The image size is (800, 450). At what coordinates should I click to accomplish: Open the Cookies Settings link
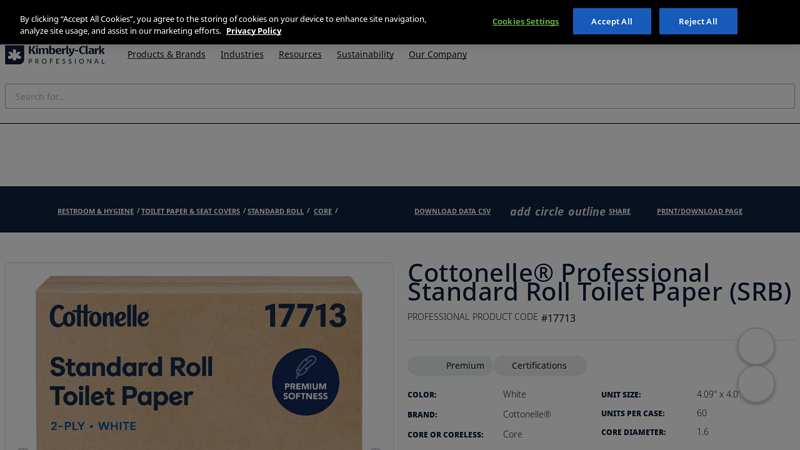525,21
